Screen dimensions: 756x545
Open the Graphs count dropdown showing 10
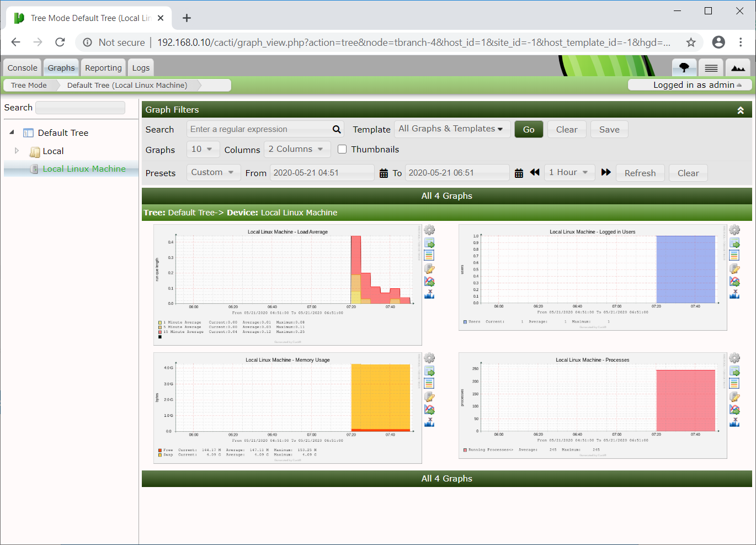pyautogui.click(x=203, y=149)
